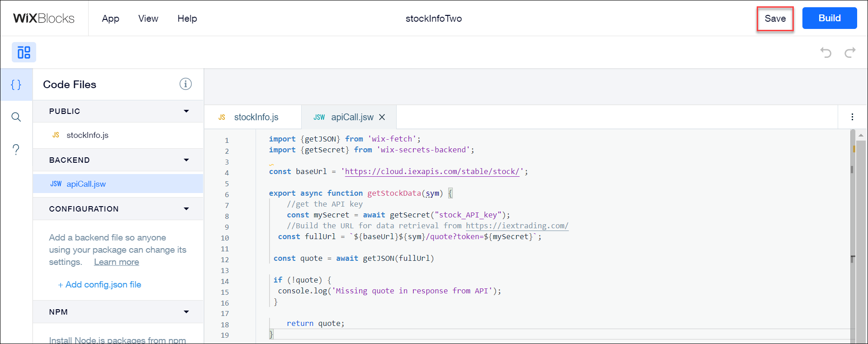This screenshot has width=868, height=344.
Task: Redo the last action
Action: [x=850, y=52]
